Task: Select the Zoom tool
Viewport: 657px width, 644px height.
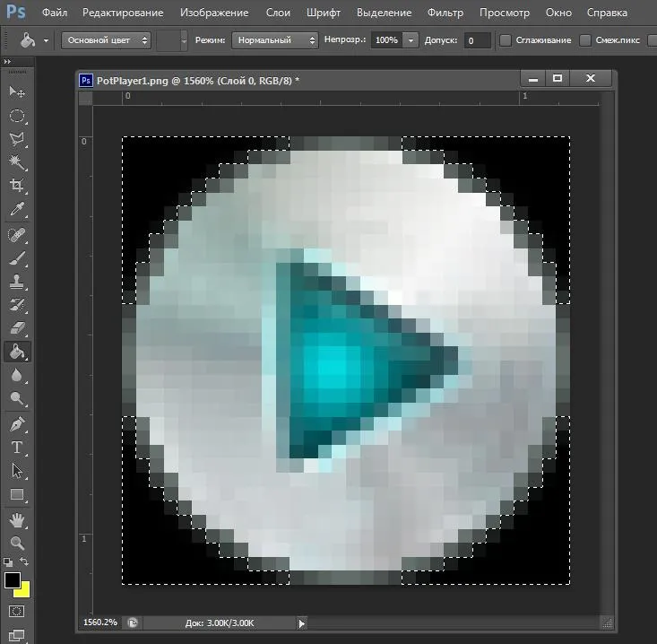Action: coord(17,544)
